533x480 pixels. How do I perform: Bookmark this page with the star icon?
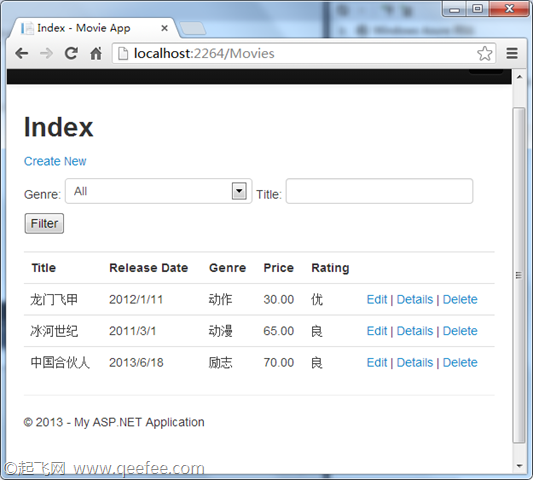point(484,53)
